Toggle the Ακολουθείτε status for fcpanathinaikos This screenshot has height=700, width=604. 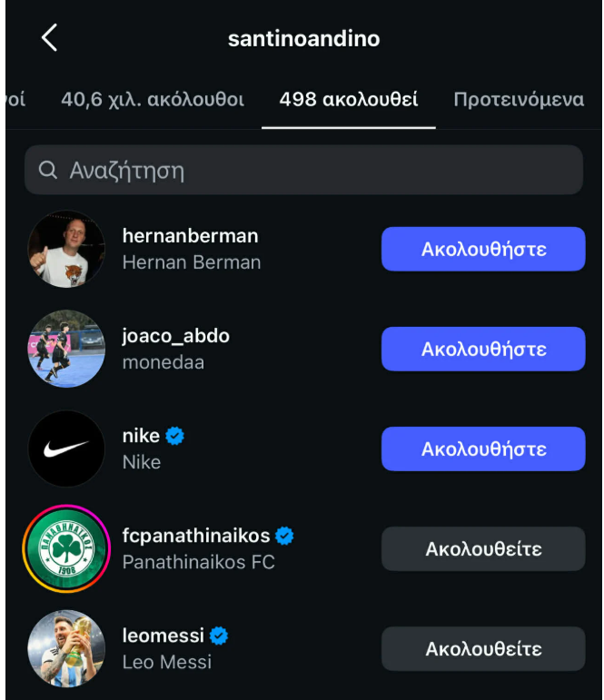pos(483,548)
